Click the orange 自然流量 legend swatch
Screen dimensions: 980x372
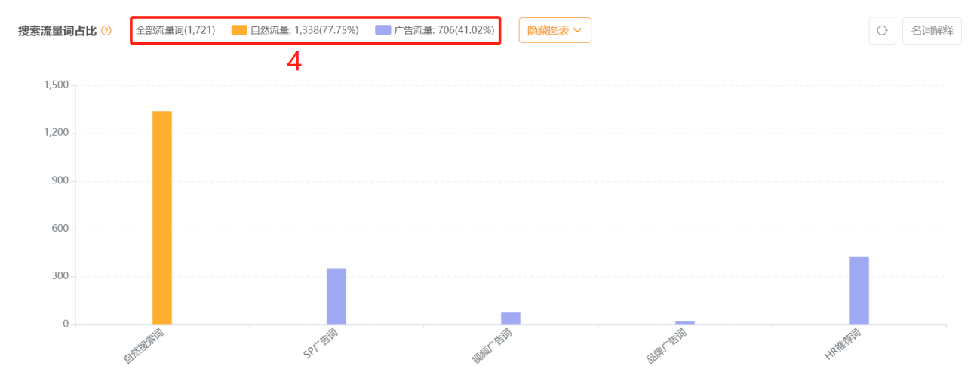tap(239, 30)
